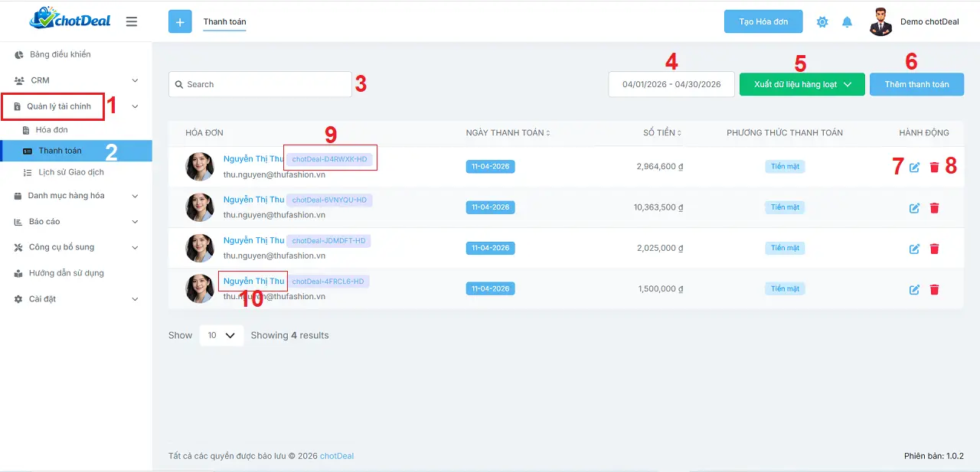Edit the 10,363,500 ₫ payment row
This screenshot has width=980, height=472.
click(x=914, y=208)
